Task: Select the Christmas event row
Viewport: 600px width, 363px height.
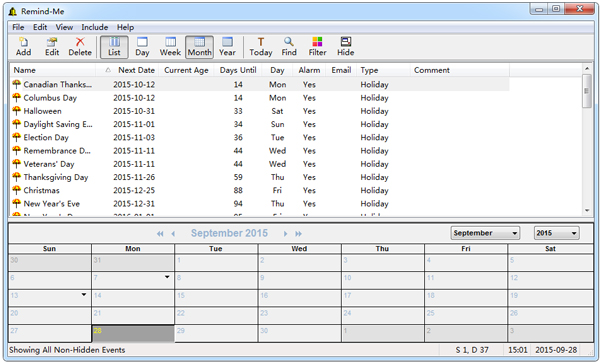Action: click(260, 190)
